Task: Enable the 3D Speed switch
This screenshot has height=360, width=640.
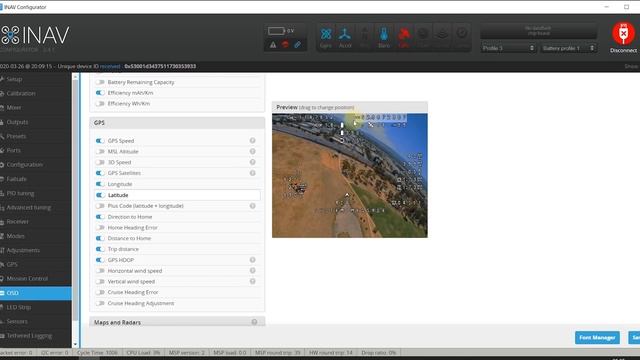Action: pos(100,162)
